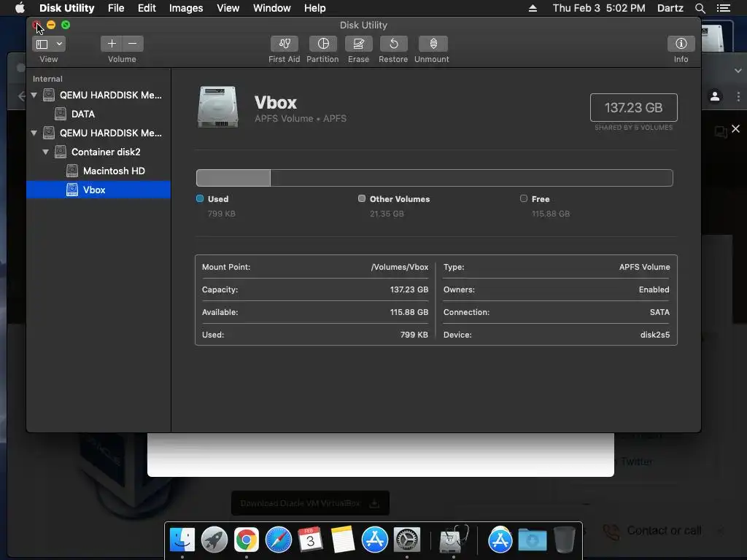Image resolution: width=747 pixels, height=560 pixels.
Task: Collapse the first QEMU HARDDISK entry
Action: click(34, 96)
